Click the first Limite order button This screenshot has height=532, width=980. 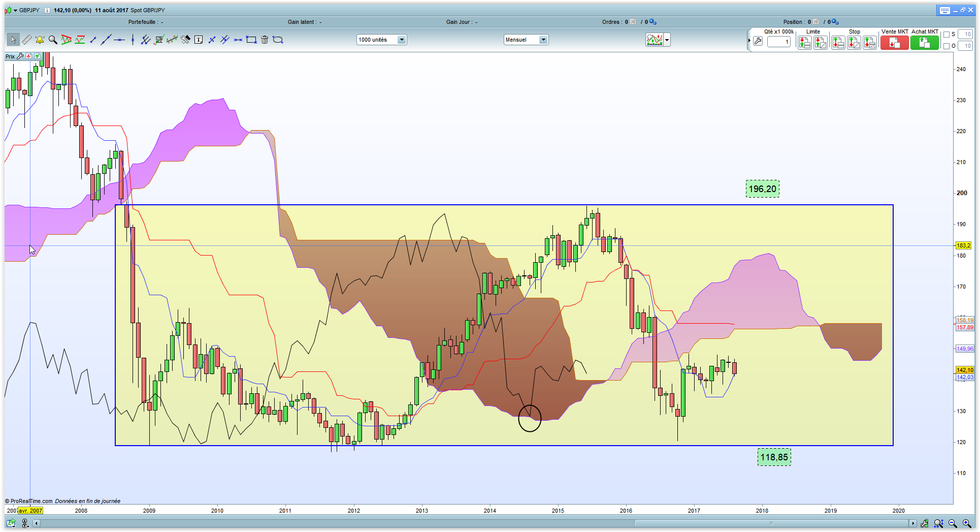(x=805, y=43)
